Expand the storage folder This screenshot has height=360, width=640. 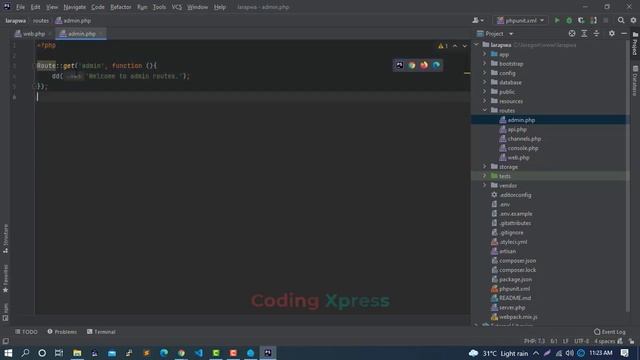[485, 167]
